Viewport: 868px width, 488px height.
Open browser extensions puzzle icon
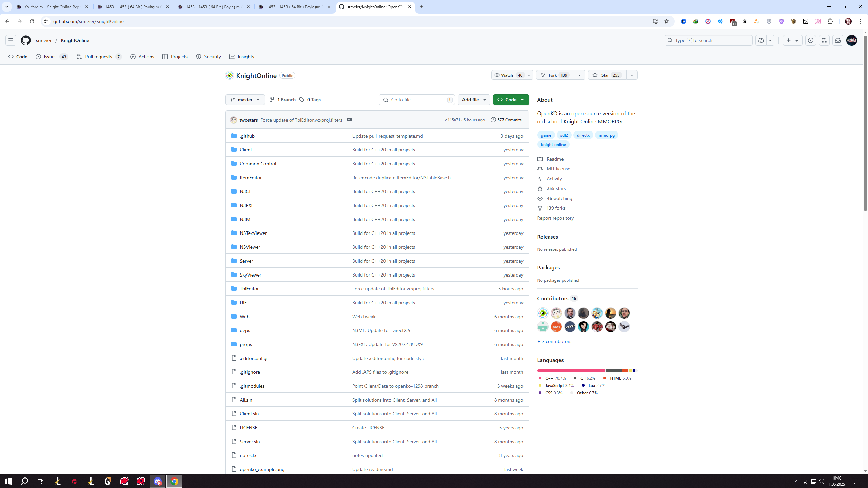point(830,21)
